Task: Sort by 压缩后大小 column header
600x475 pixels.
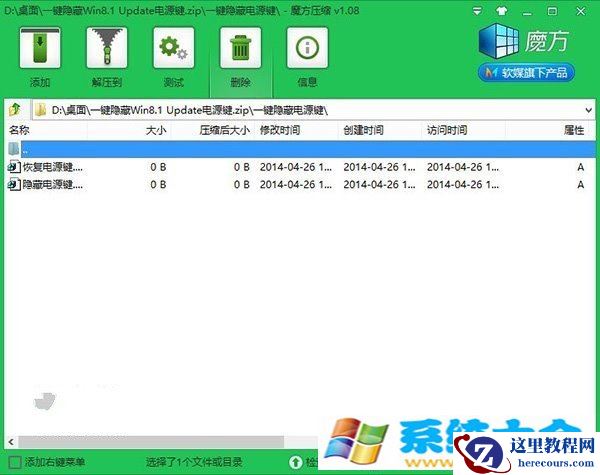Action: pos(225,131)
